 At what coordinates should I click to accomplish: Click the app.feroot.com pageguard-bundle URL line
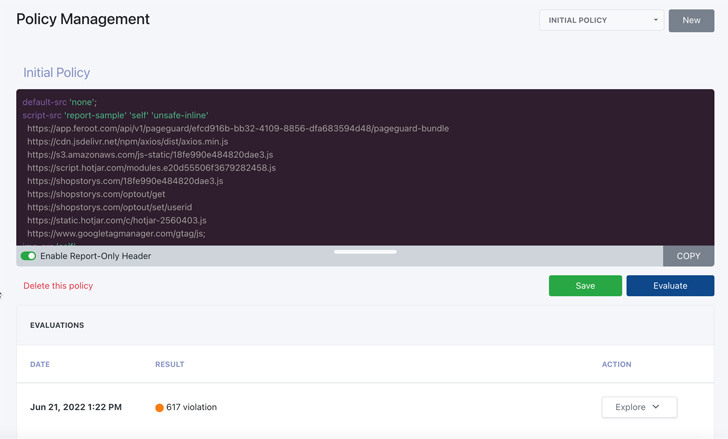point(238,128)
